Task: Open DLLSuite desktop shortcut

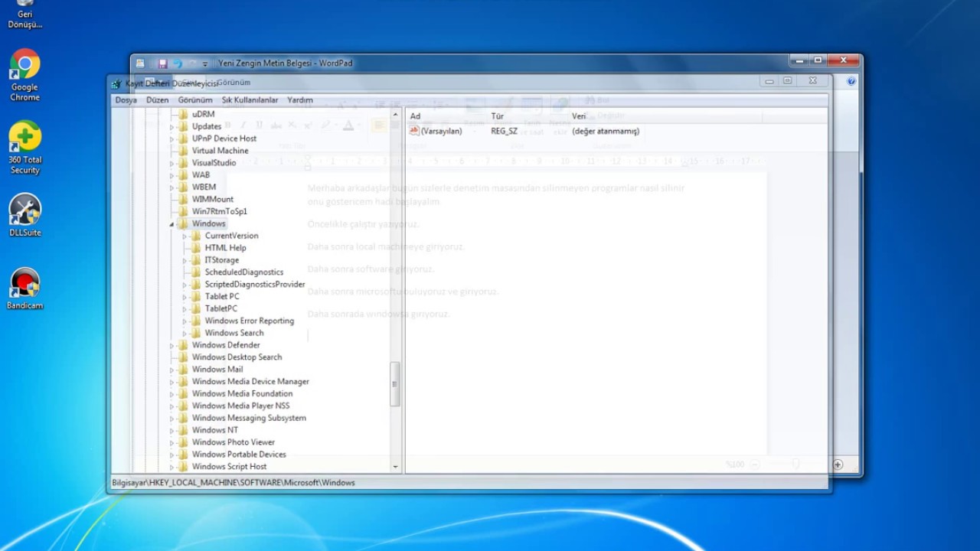Action: coord(24,215)
